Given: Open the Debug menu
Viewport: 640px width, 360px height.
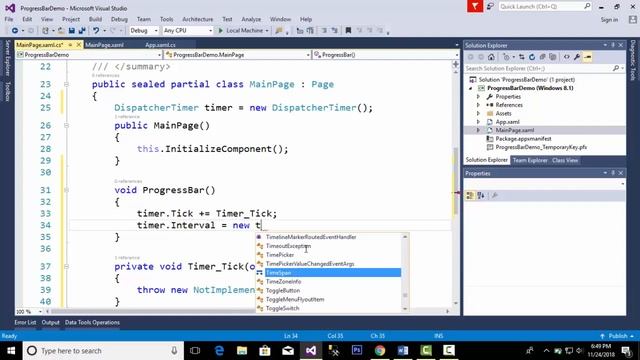Looking at the screenshot, I should (119, 19).
